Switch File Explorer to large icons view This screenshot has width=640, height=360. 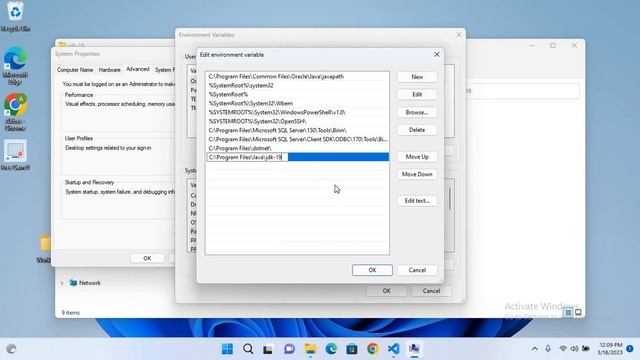click(578, 313)
